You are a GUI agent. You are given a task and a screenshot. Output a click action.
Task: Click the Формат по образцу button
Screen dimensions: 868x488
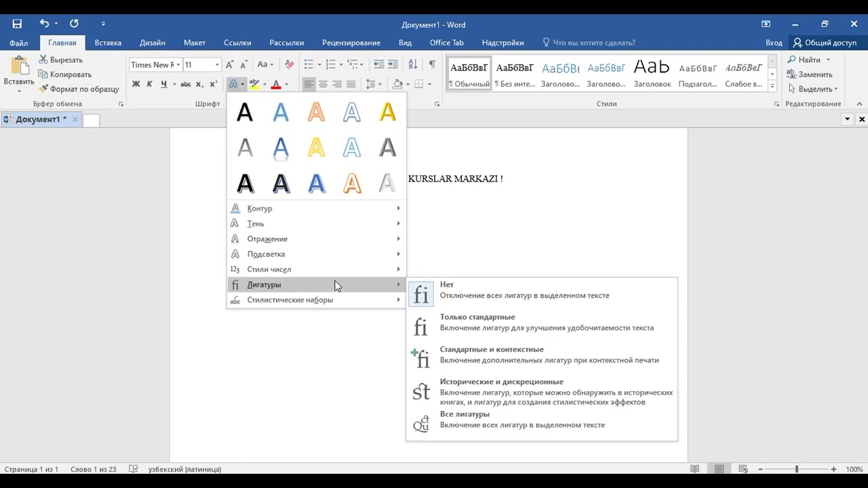(x=79, y=89)
